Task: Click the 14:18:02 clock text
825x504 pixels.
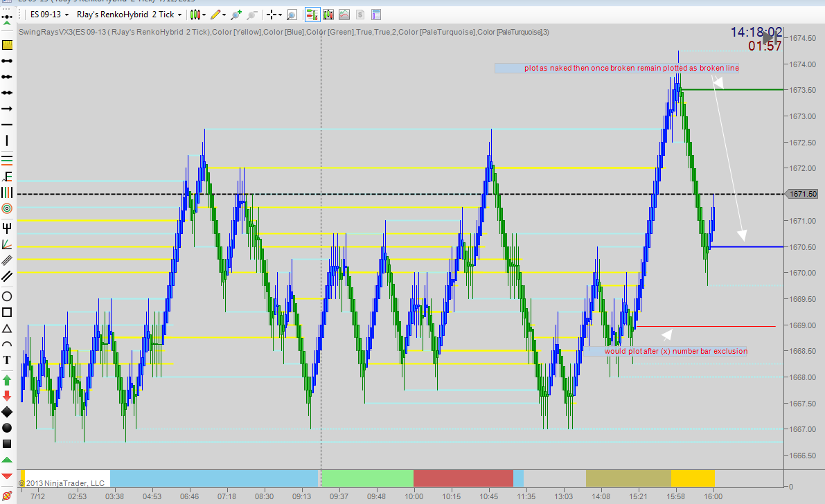Action: 756,32
